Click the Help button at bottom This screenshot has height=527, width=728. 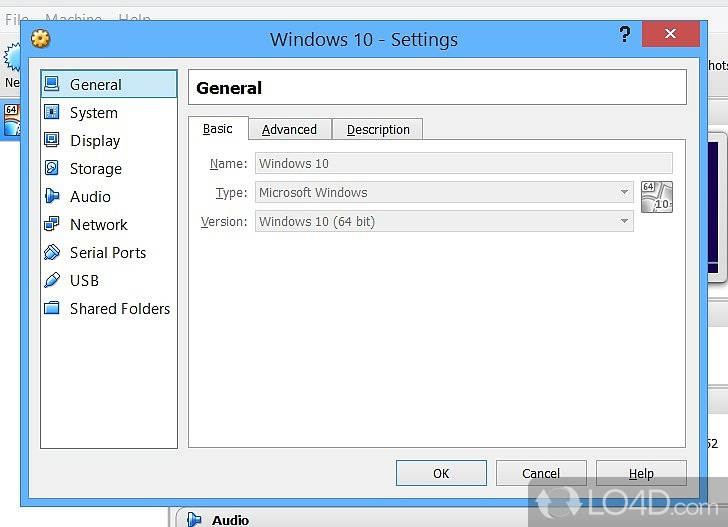tap(641, 473)
